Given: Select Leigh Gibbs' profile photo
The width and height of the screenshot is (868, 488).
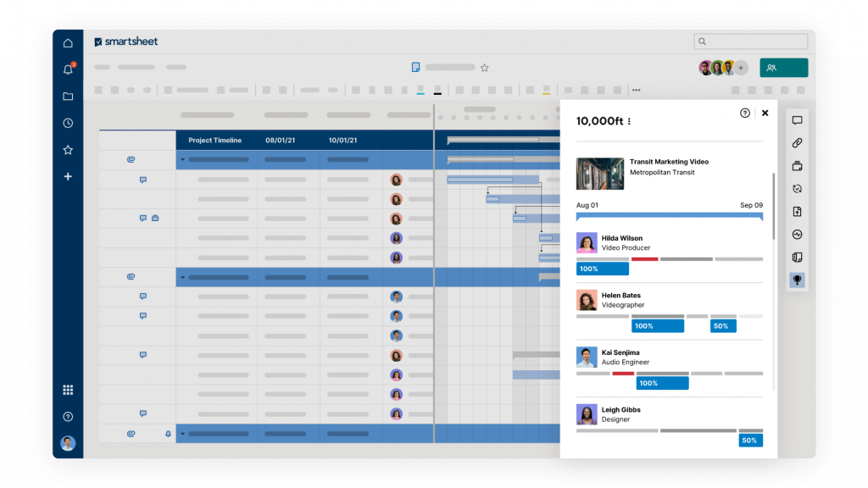Looking at the screenshot, I should [587, 414].
